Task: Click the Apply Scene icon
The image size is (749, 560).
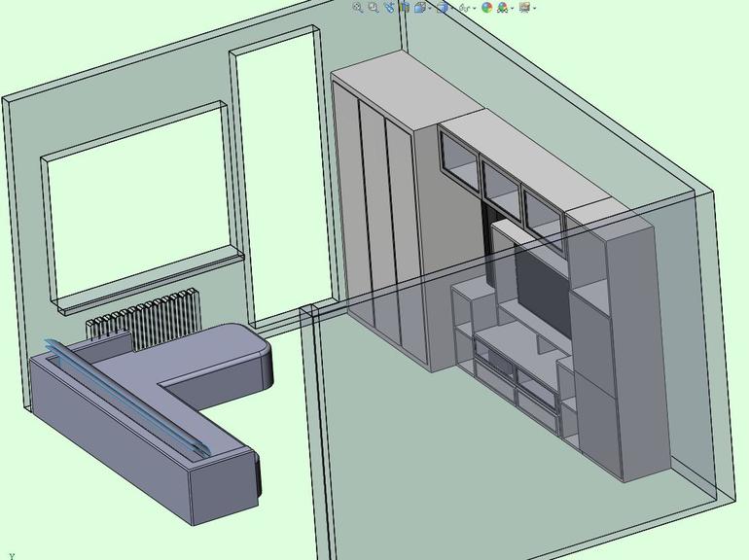Action: (502, 7)
